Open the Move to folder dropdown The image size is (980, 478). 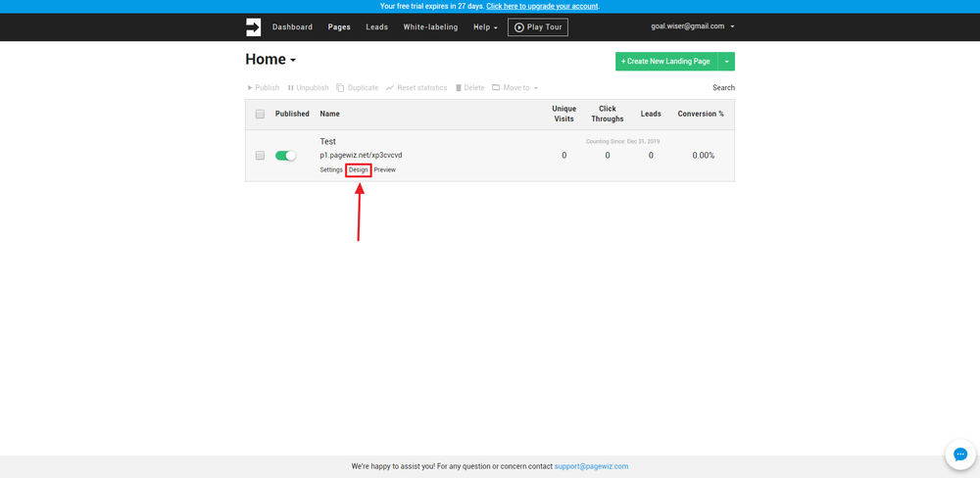(x=515, y=88)
